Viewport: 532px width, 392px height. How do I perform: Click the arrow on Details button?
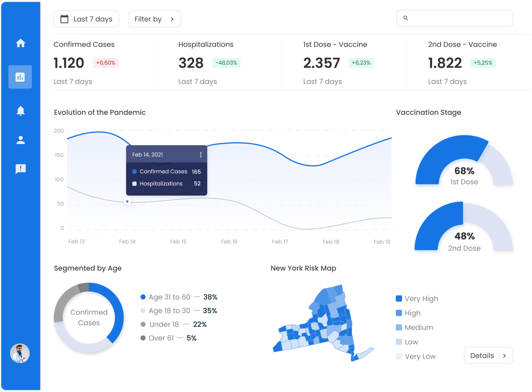click(x=504, y=356)
